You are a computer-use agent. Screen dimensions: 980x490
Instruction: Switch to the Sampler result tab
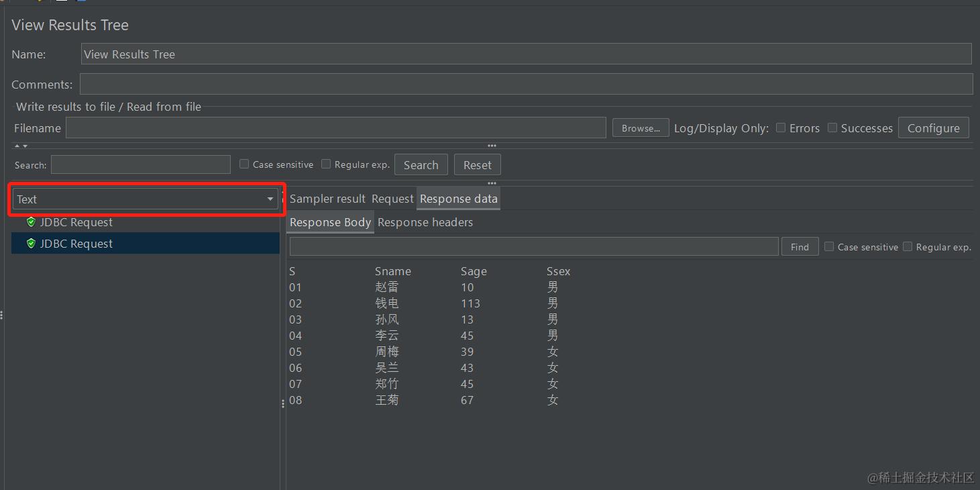(x=327, y=199)
